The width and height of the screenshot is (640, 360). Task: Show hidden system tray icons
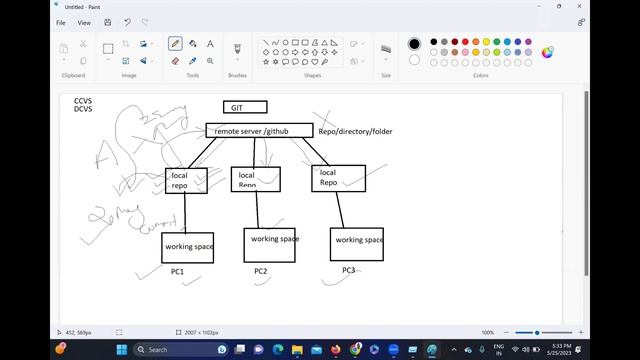tap(453, 350)
